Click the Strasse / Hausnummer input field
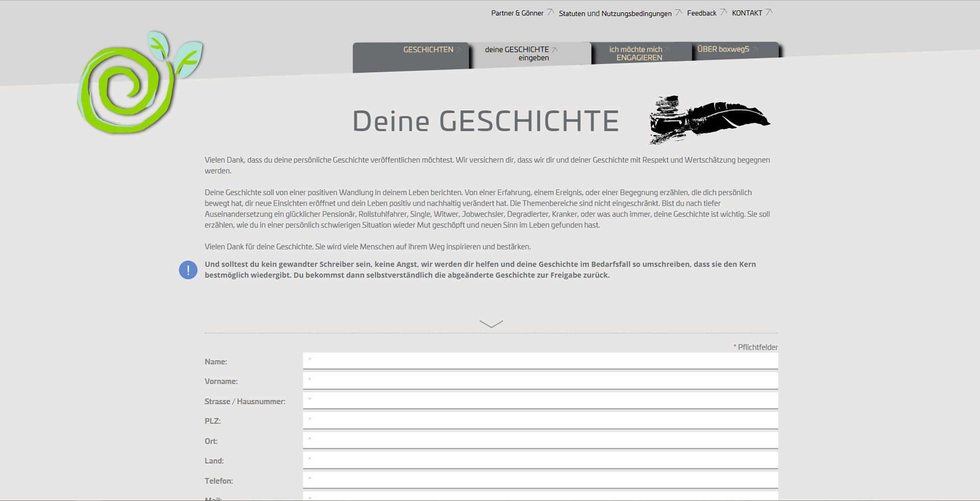The image size is (980, 501). coord(540,400)
